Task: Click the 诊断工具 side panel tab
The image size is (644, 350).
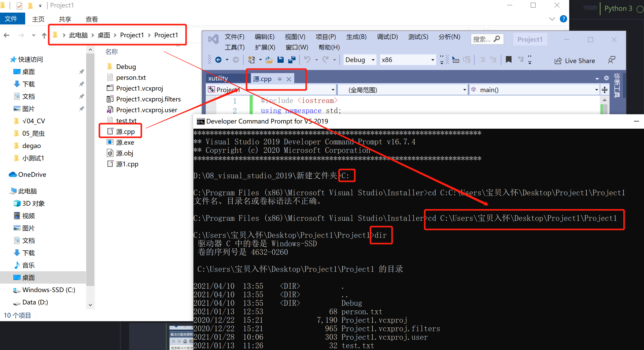Action: [x=617, y=85]
